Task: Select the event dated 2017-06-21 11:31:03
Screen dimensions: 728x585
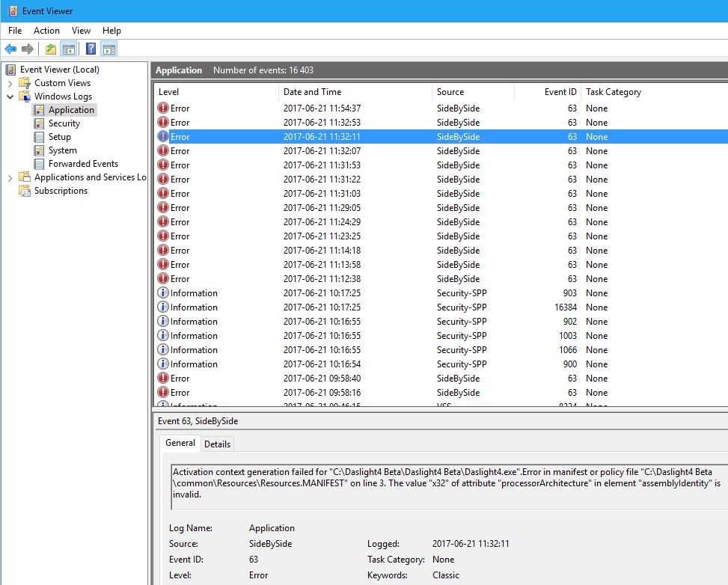Action: click(441, 194)
